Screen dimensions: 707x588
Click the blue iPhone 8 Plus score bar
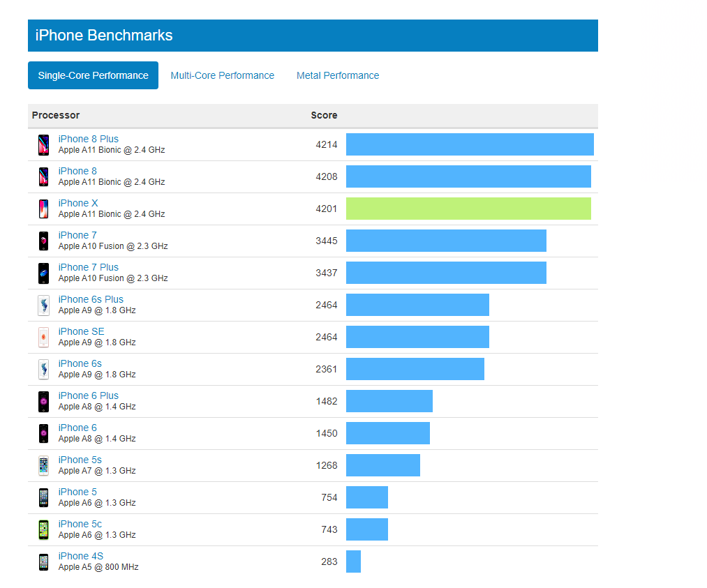(x=470, y=144)
